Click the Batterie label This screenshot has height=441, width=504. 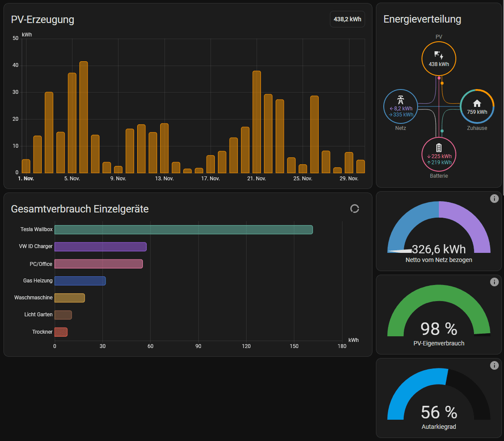(439, 176)
